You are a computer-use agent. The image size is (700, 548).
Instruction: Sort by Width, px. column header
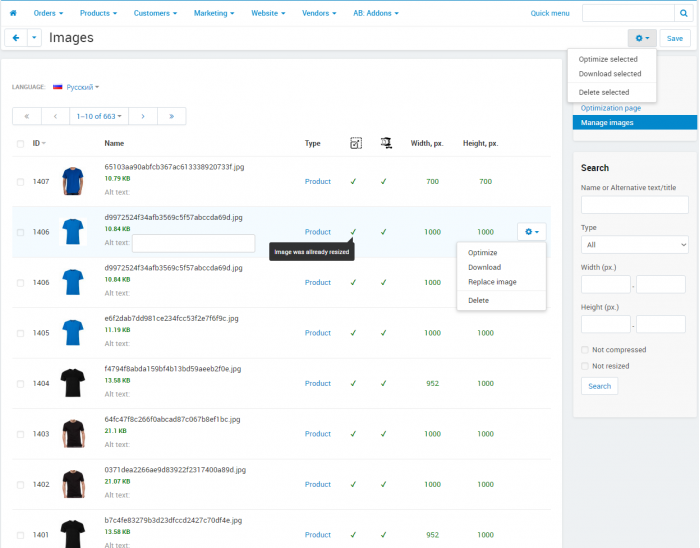pyautogui.click(x=427, y=143)
